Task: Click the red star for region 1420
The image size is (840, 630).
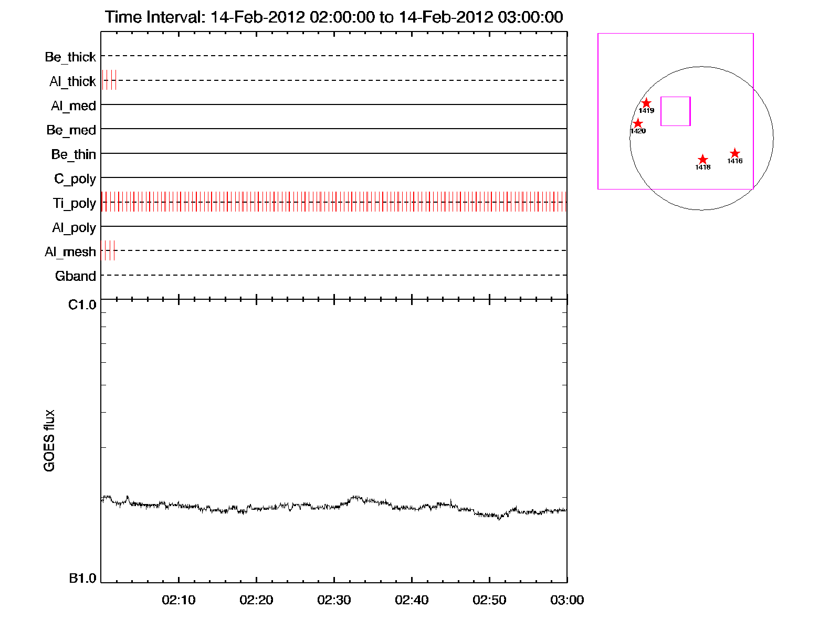Action: click(638, 124)
